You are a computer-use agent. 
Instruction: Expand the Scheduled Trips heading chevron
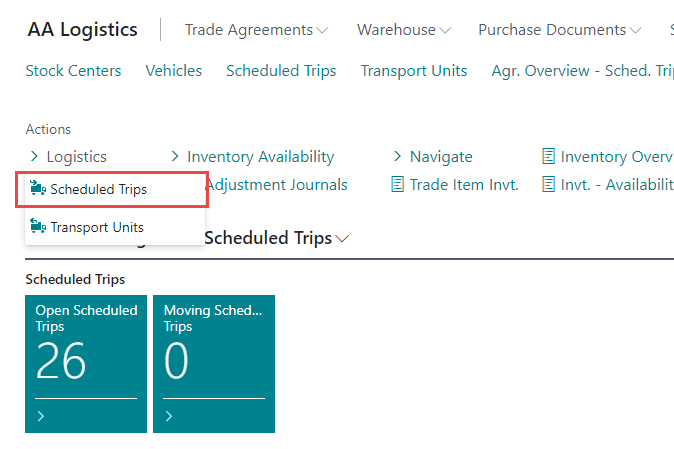click(343, 239)
